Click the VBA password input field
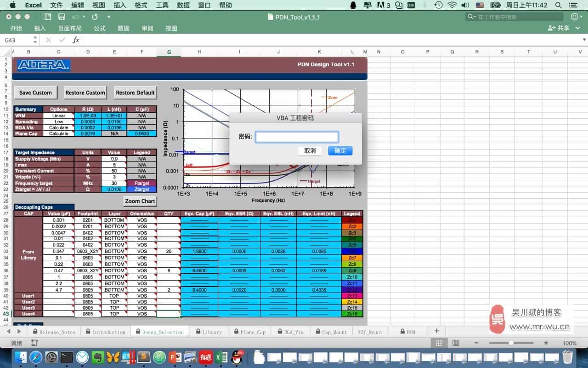 (297, 137)
